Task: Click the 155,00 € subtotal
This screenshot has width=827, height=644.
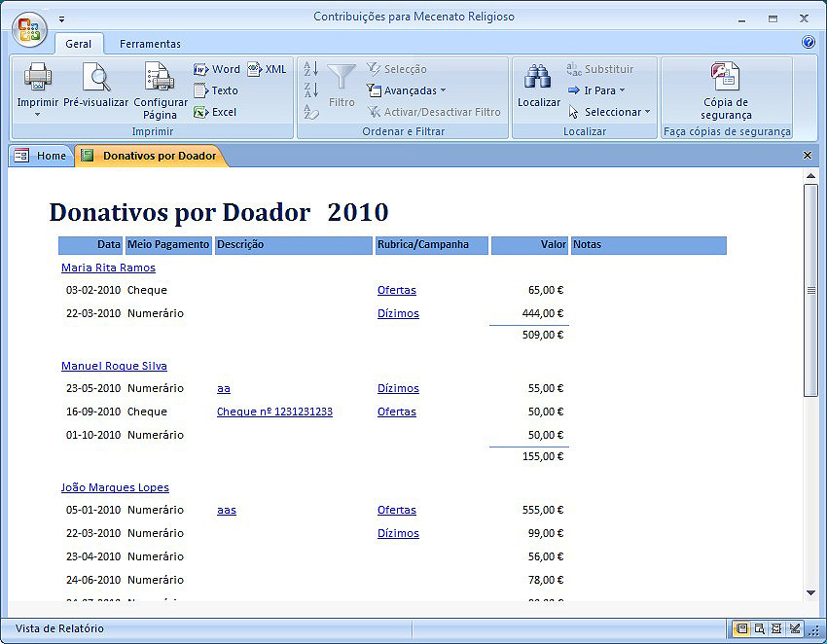Action: tap(543, 456)
